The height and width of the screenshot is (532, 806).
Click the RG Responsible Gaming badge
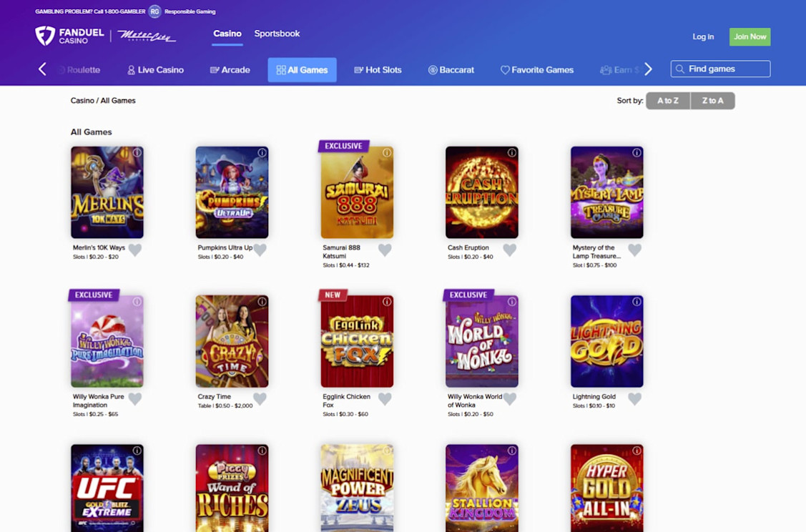tap(154, 11)
